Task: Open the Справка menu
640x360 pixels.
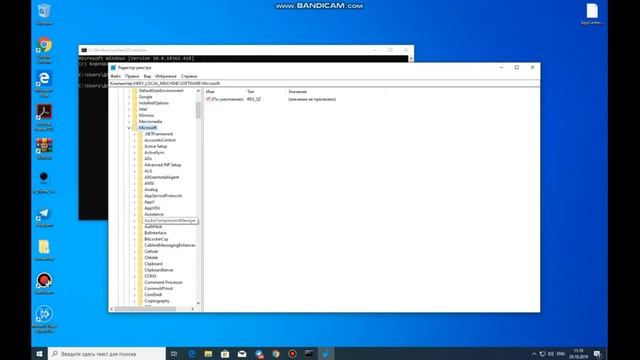Action: click(x=189, y=76)
